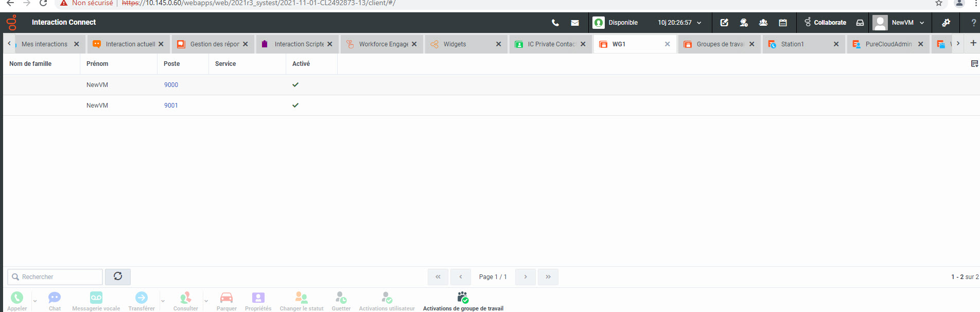Toggle Activé checkmark for poste 9000
The width and height of the screenshot is (980, 312).
tap(295, 85)
